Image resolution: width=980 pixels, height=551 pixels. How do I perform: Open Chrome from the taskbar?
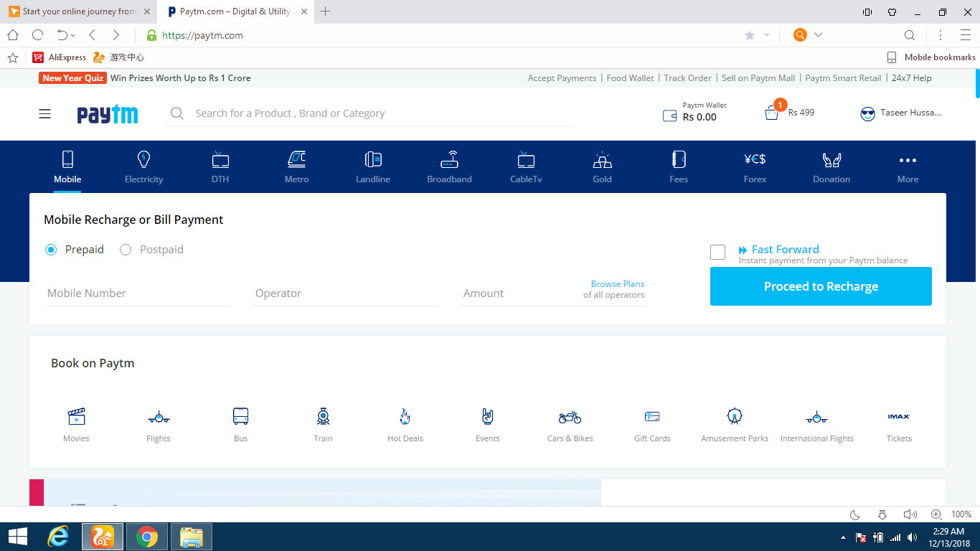tap(147, 537)
